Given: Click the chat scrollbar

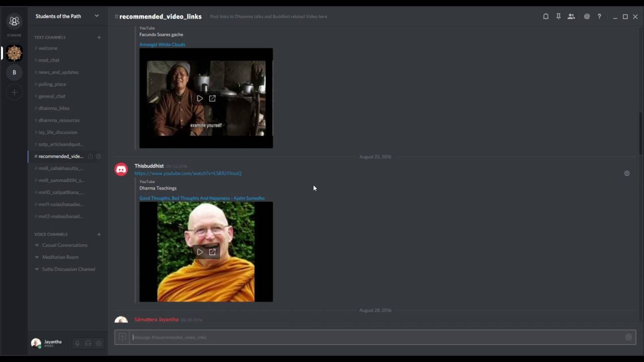Looking at the screenshot, I should click(x=640, y=135).
